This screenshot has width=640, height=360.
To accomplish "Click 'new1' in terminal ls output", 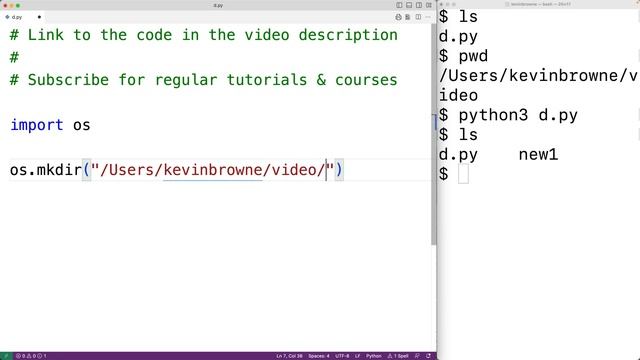I will [538, 155].
